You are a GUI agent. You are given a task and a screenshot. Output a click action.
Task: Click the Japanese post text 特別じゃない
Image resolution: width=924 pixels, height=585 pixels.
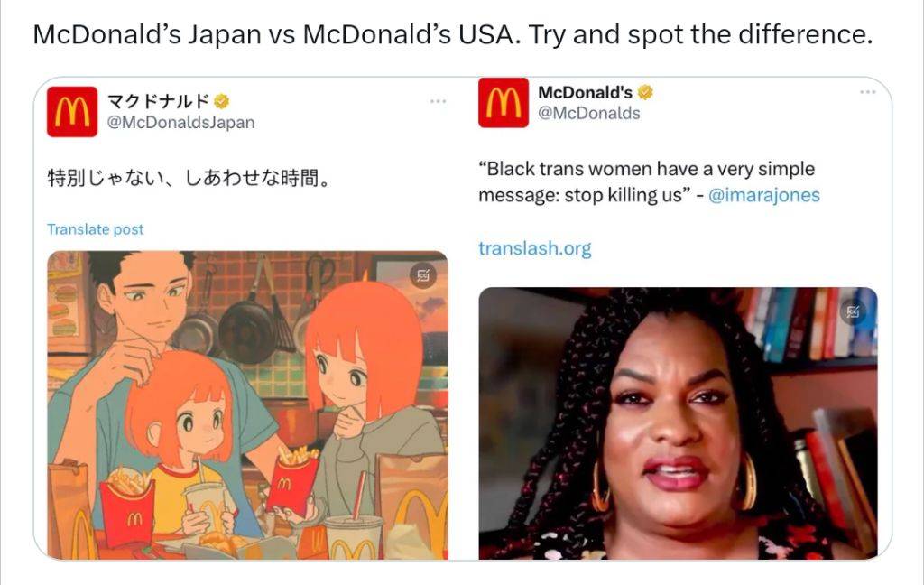tap(189, 178)
